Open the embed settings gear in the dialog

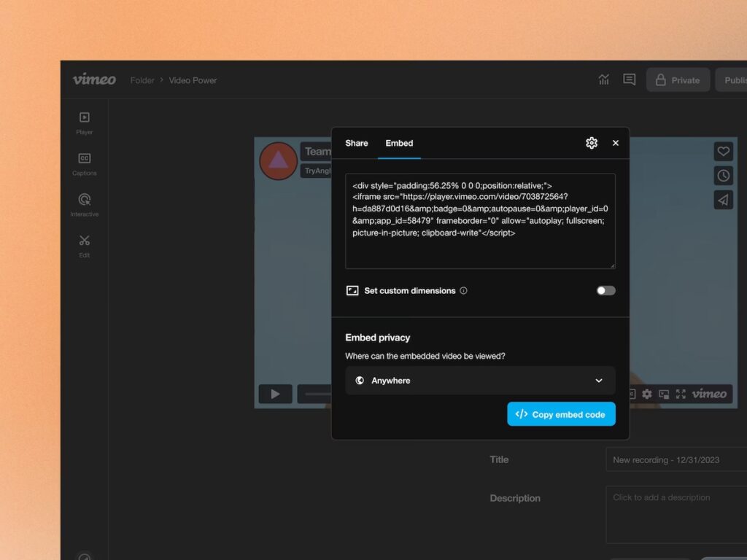[592, 143]
